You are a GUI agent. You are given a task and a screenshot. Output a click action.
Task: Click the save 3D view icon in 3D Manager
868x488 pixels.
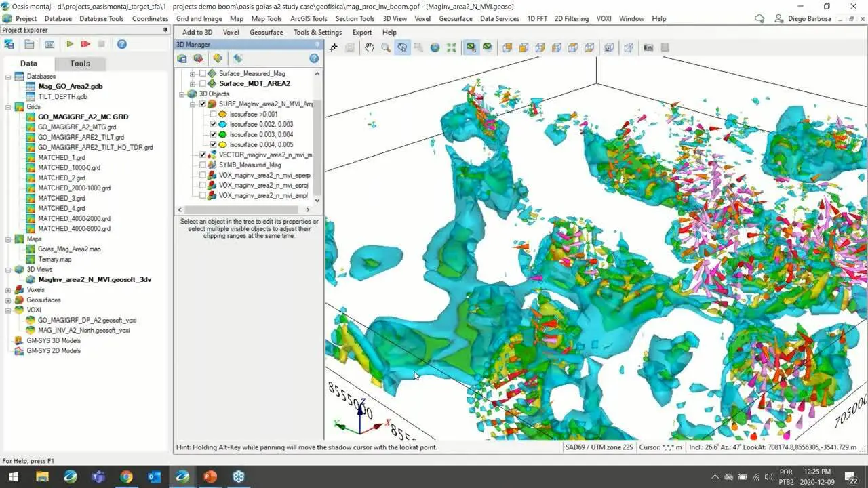(x=182, y=58)
